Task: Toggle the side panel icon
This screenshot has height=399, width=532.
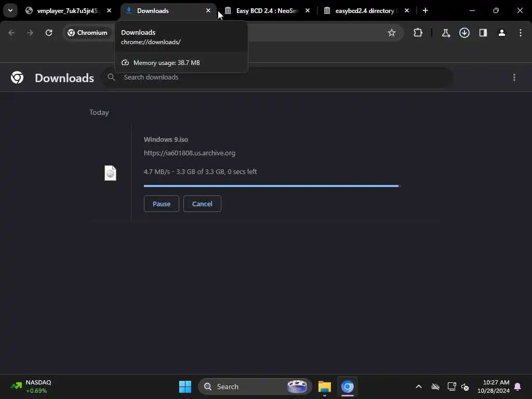Action: coord(483,33)
